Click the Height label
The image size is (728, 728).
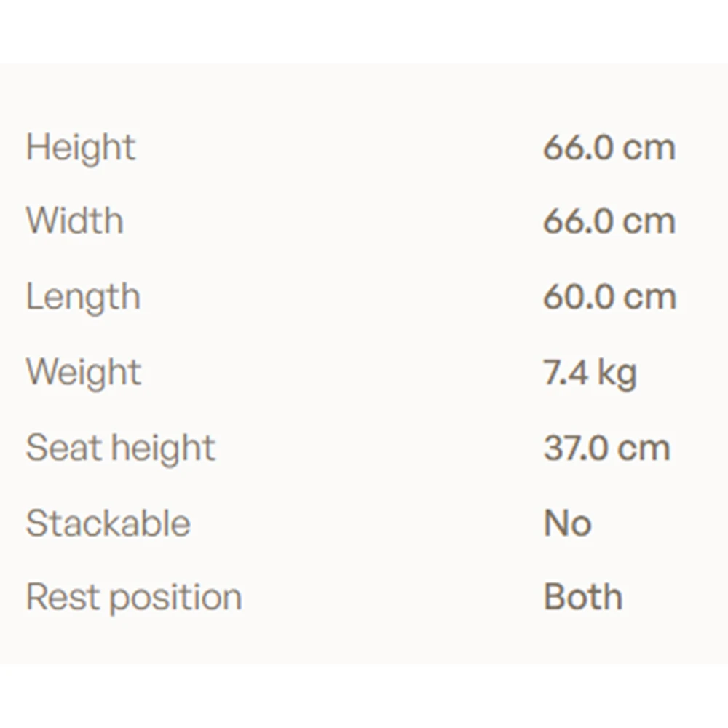pyautogui.click(x=81, y=149)
